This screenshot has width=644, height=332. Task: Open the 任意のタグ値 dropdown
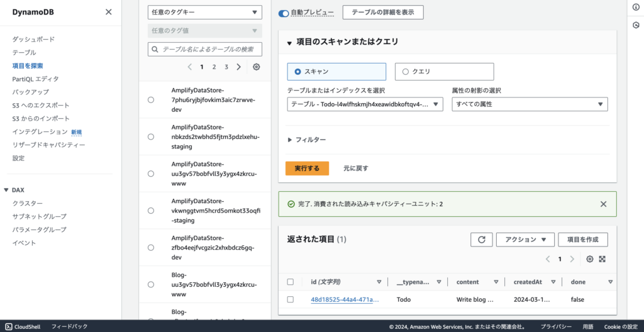[x=205, y=31]
